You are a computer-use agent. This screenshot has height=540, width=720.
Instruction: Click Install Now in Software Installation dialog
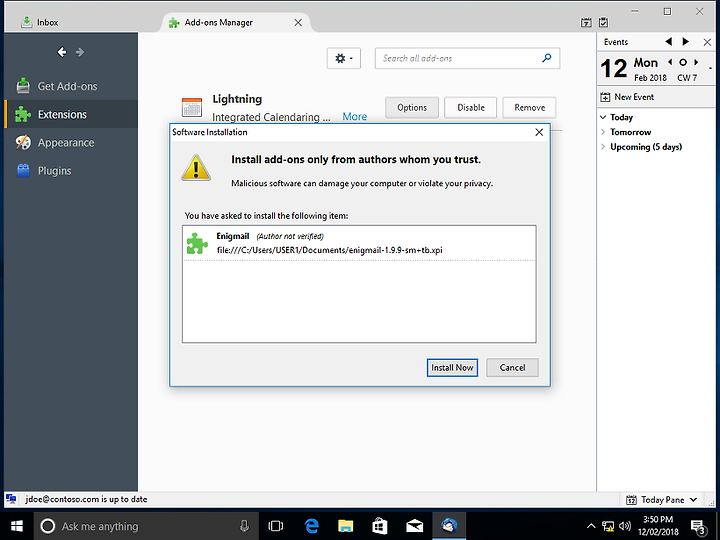pos(452,367)
